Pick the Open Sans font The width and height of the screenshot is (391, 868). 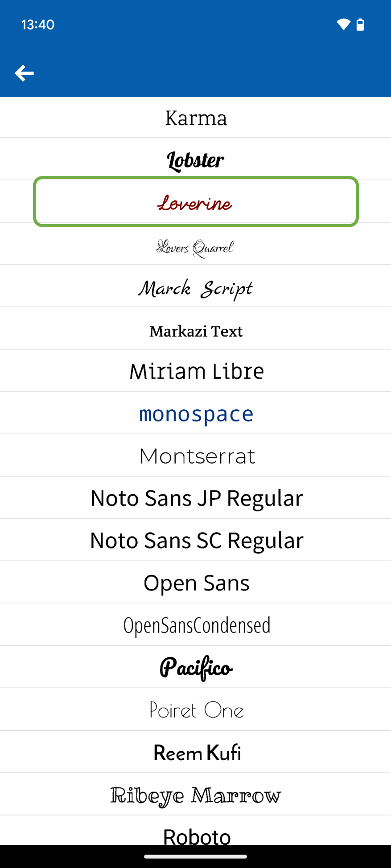(196, 583)
